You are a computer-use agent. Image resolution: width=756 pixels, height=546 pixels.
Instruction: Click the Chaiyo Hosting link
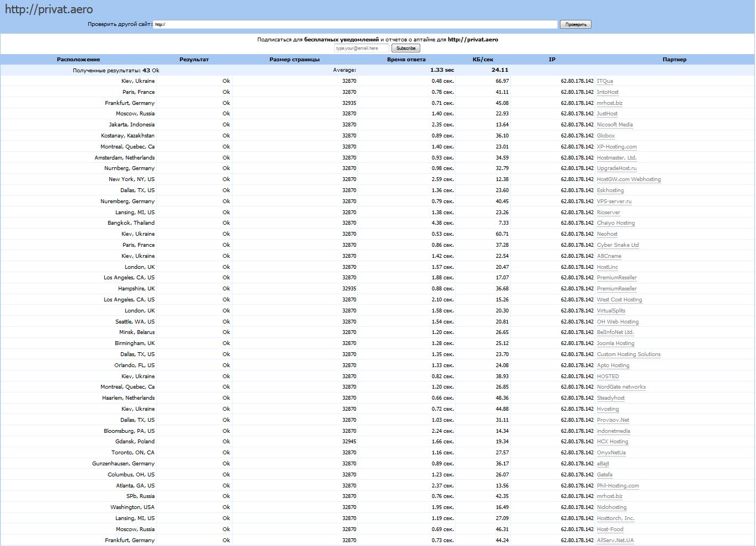(x=616, y=223)
